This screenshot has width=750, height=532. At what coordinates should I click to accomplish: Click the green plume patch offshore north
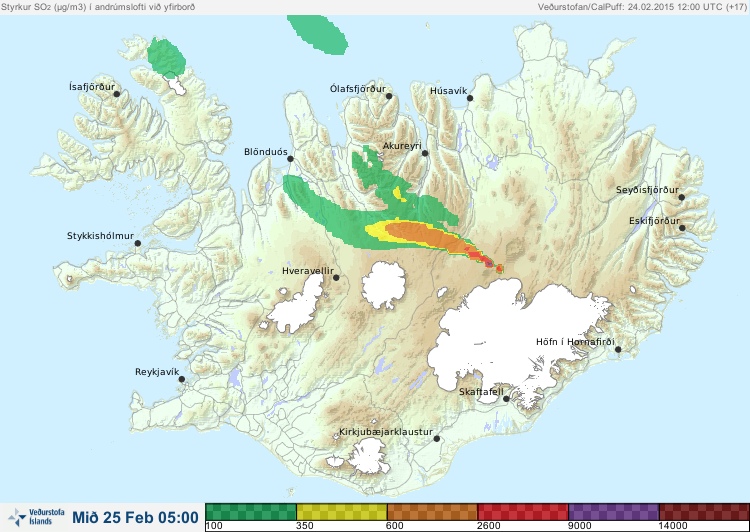[318, 33]
